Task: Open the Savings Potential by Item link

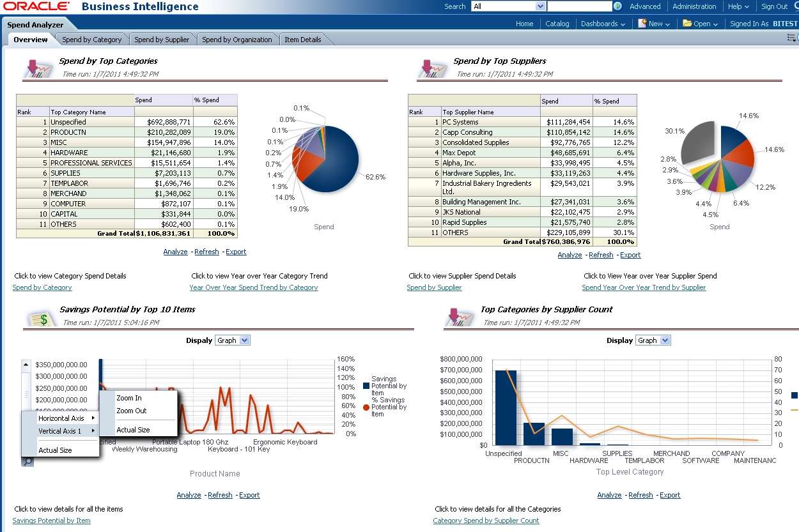Action: [x=51, y=521]
